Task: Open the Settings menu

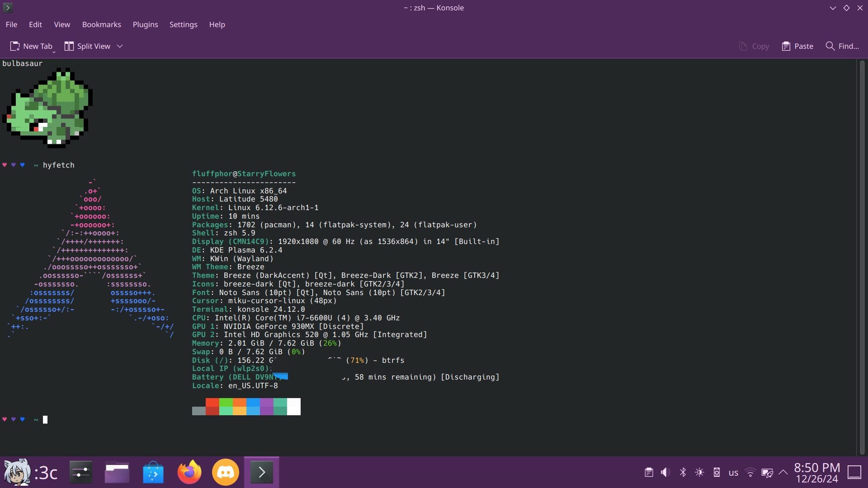Action: [183, 24]
